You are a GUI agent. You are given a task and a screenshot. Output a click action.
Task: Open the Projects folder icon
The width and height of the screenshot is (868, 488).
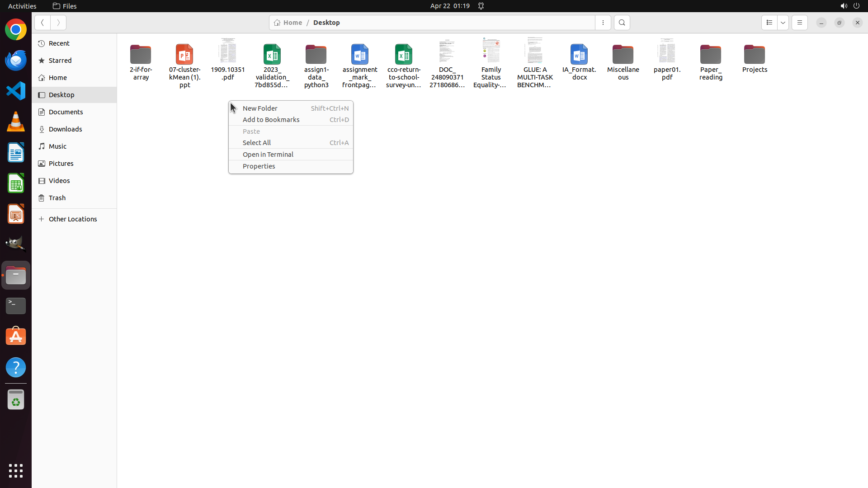[x=754, y=55]
